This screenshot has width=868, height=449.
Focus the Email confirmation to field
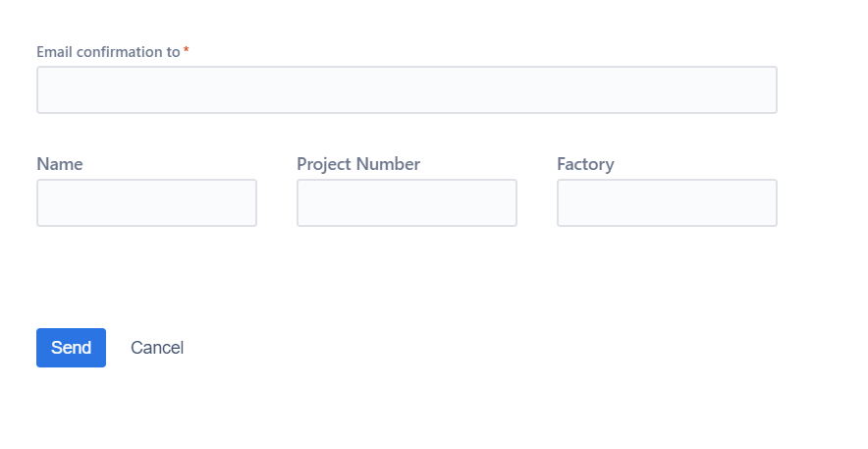[407, 89]
